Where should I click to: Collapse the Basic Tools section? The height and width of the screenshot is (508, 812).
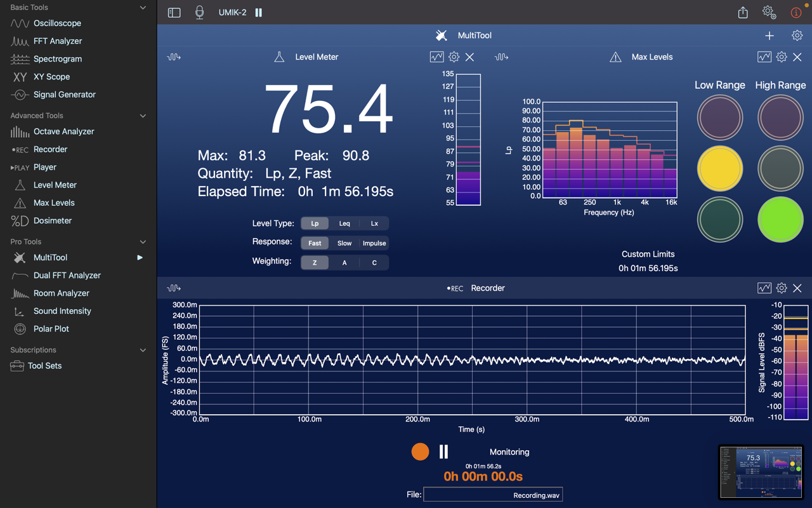pyautogui.click(x=143, y=8)
